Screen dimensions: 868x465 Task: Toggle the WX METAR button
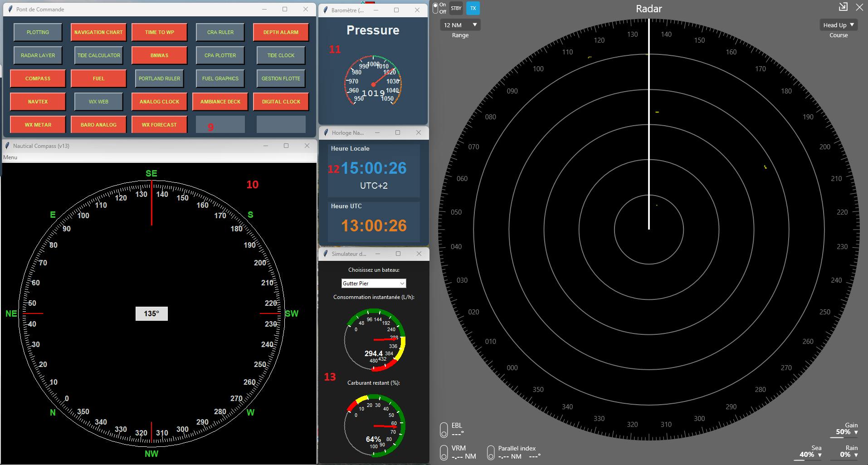(38, 125)
